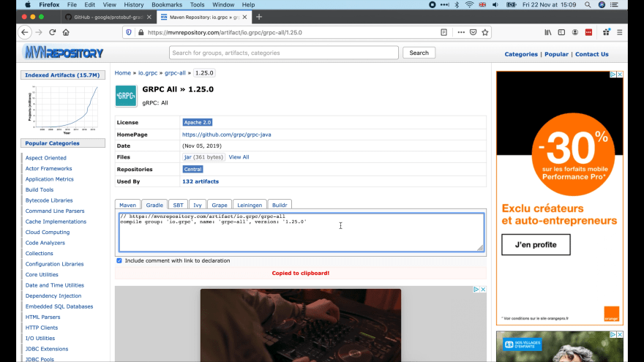The height and width of the screenshot is (362, 644).
Task: Open the Contact Us link
Action: pos(591,54)
